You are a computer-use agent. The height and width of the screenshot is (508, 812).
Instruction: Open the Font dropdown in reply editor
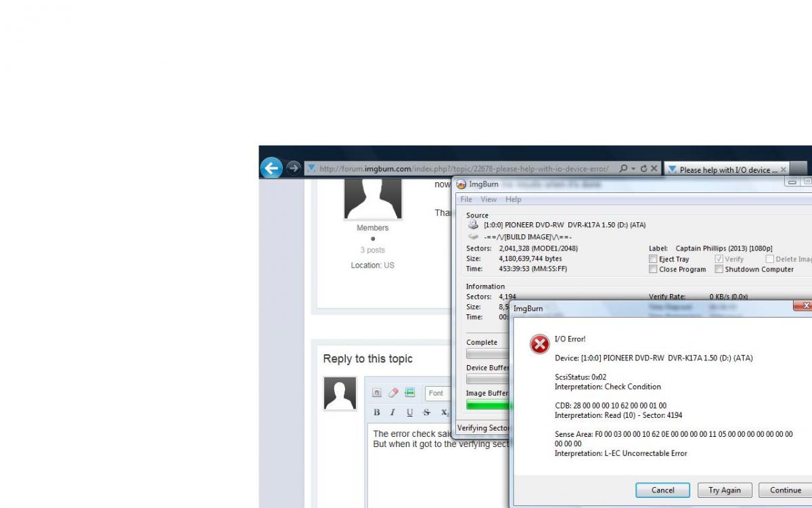coord(438,393)
